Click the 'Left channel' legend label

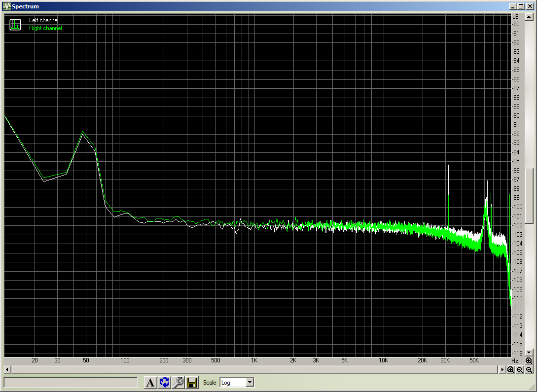click(x=43, y=20)
